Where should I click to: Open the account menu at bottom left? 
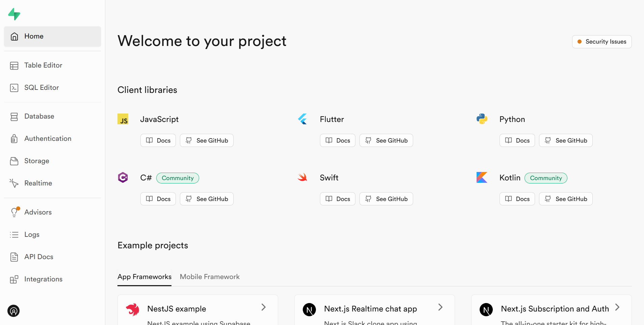click(x=13, y=311)
